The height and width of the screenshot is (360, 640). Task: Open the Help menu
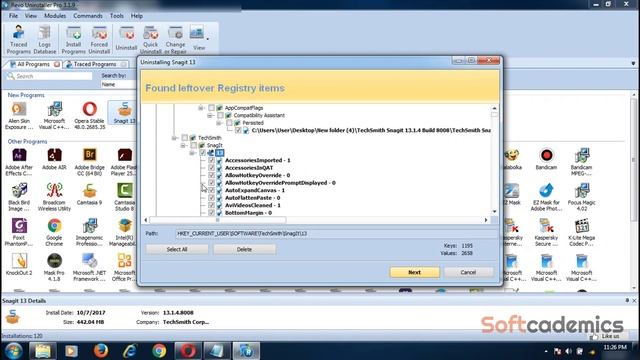[x=137, y=16]
